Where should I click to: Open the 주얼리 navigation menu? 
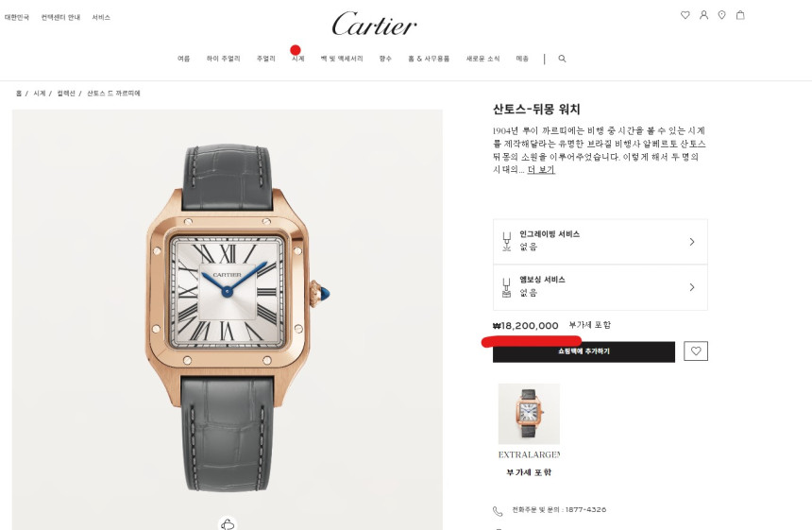(266, 59)
